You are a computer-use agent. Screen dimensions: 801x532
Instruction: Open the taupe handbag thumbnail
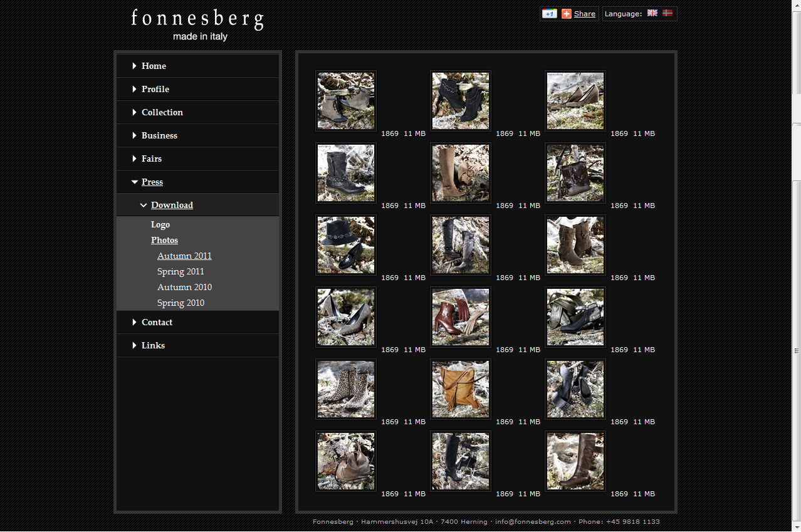click(x=346, y=461)
